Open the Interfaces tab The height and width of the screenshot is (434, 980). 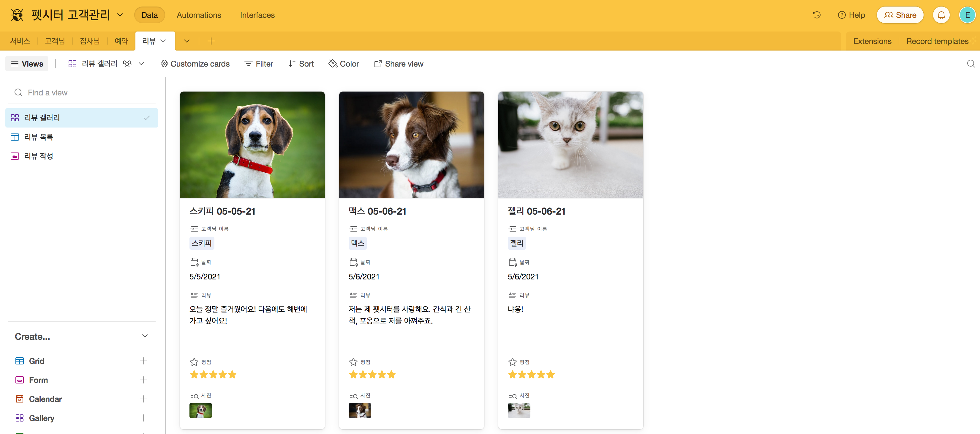[x=257, y=15]
